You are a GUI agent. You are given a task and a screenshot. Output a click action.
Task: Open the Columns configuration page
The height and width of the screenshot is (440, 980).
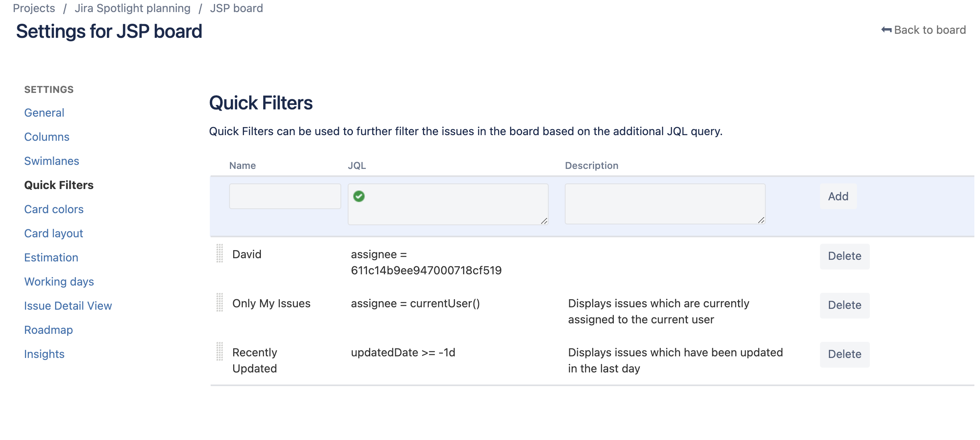[x=47, y=137]
